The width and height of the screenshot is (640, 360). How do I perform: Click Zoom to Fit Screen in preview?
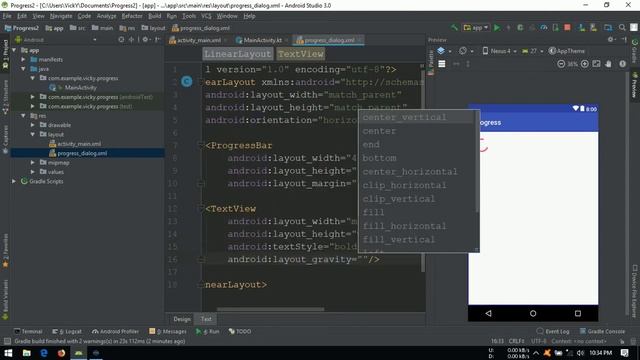pyautogui.click(x=596, y=64)
